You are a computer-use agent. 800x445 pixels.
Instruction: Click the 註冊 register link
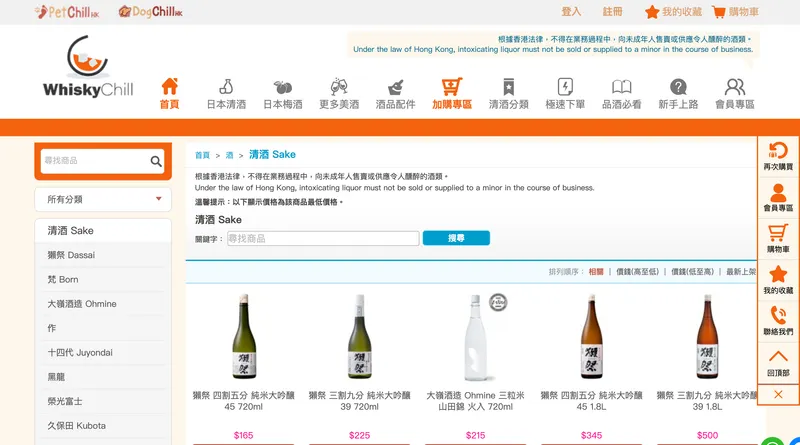[612, 12]
